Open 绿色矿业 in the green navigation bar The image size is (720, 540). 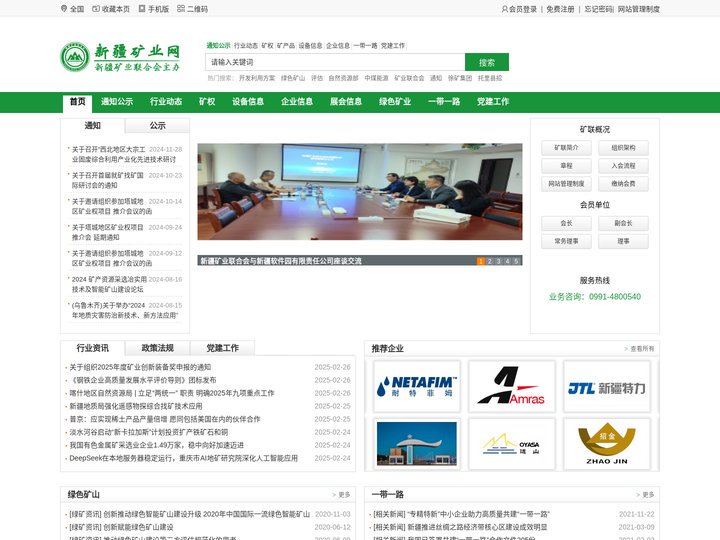(x=395, y=102)
